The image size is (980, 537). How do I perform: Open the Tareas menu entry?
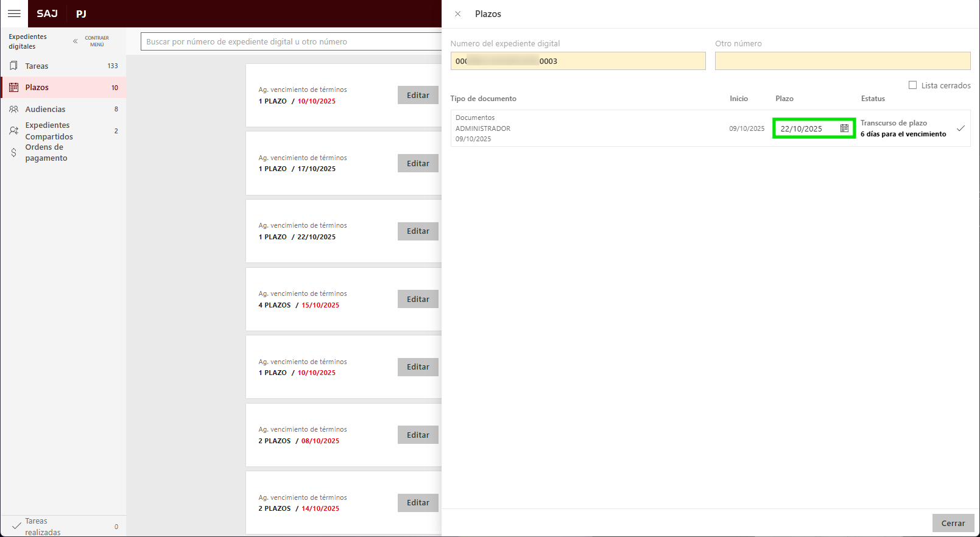point(37,66)
